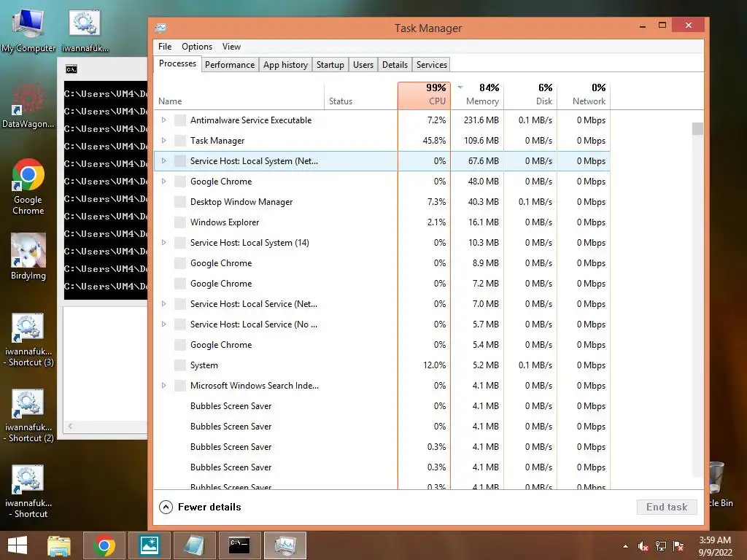This screenshot has width=747, height=560.
Task: Switch to the Startup tab
Action: coord(330,65)
